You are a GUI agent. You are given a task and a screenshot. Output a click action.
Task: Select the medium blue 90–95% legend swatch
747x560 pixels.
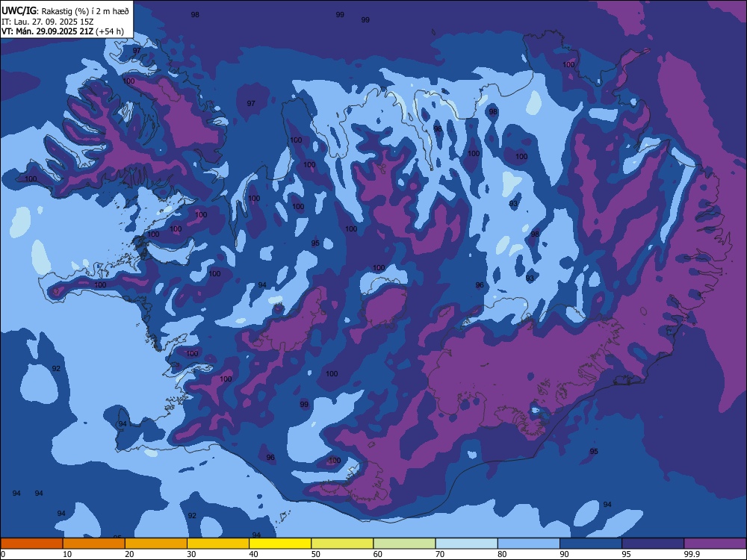tap(591, 544)
